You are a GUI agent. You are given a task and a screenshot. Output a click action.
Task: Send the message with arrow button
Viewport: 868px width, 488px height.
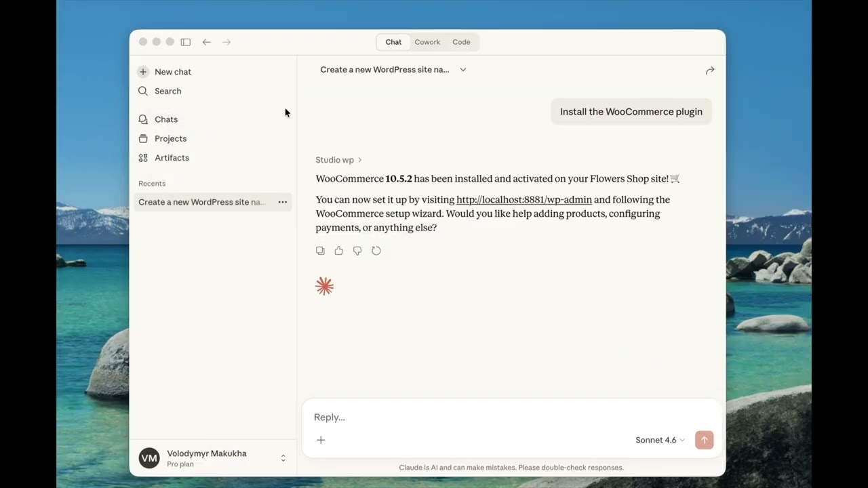point(704,440)
